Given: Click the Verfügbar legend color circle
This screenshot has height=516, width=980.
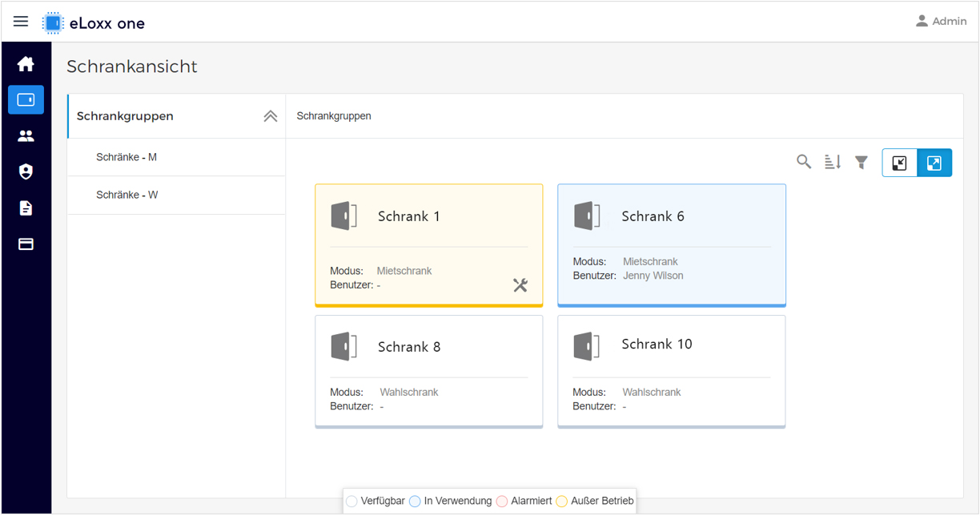Looking at the screenshot, I should coord(351,502).
